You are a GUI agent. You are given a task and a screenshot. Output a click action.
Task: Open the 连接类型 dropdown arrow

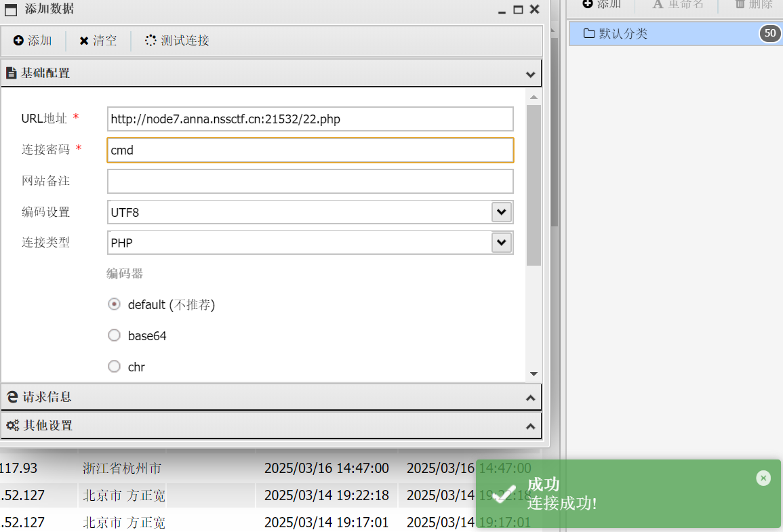502,243
